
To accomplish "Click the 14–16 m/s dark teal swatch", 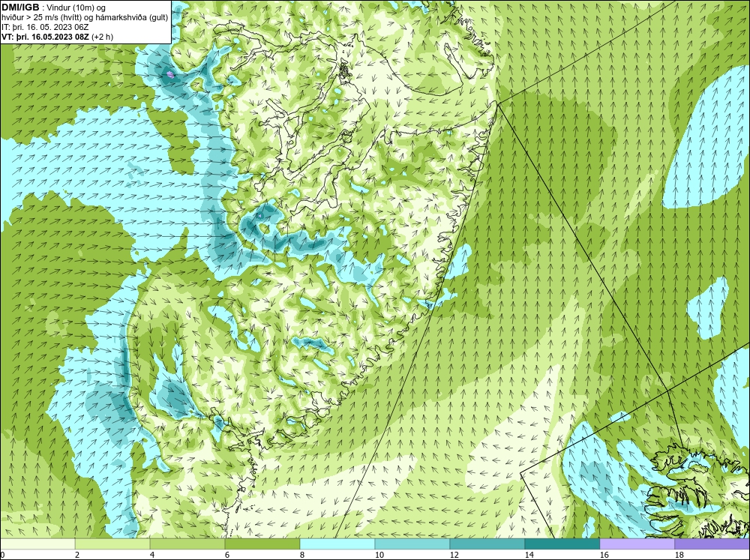I will pos(562,544).
